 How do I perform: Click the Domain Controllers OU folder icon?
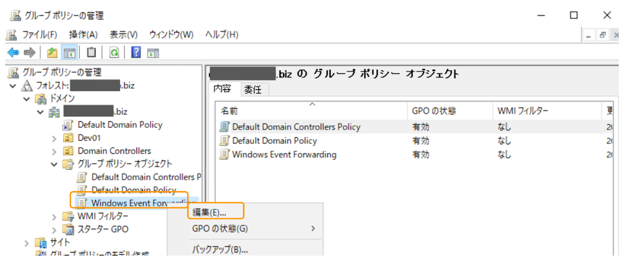pos(68,151)
